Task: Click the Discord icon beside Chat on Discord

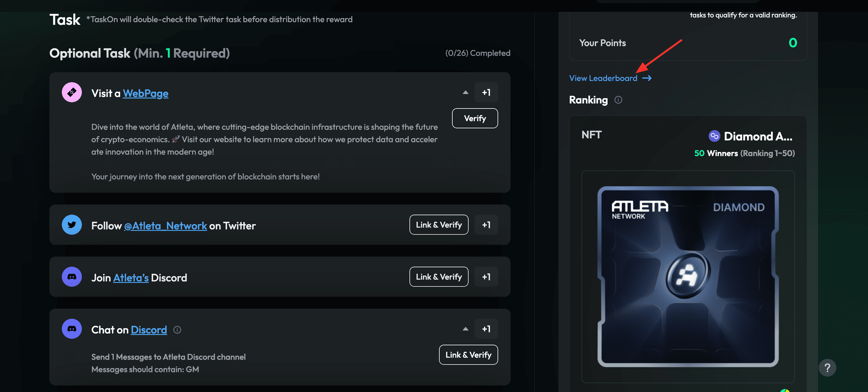Action: coord(72,329)
